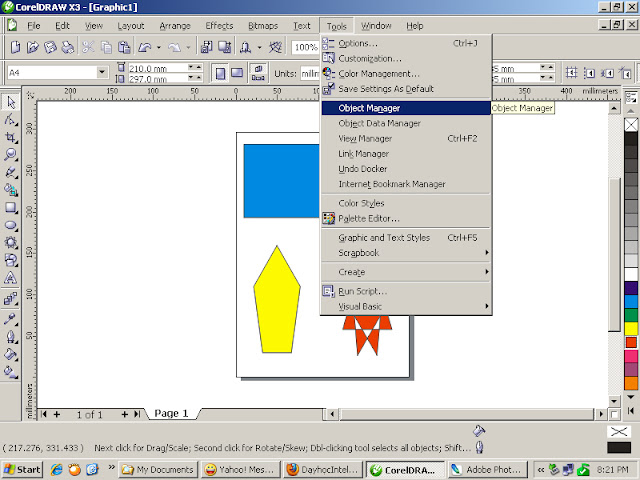Open the Arrange menu

click(175, 26)
